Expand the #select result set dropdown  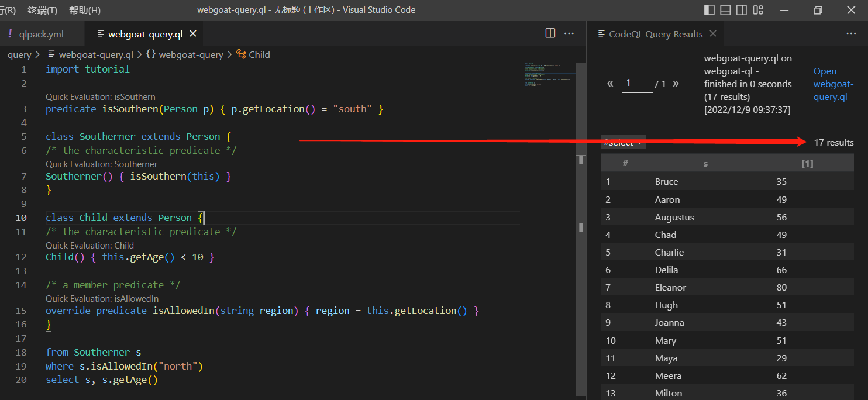pos(624,142)
